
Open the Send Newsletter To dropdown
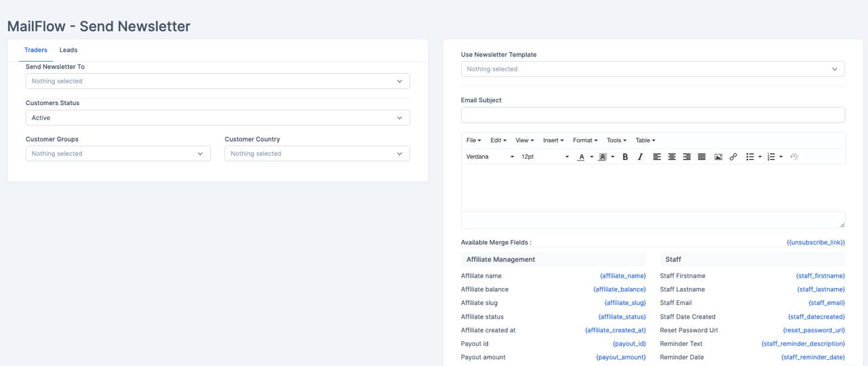218,81
